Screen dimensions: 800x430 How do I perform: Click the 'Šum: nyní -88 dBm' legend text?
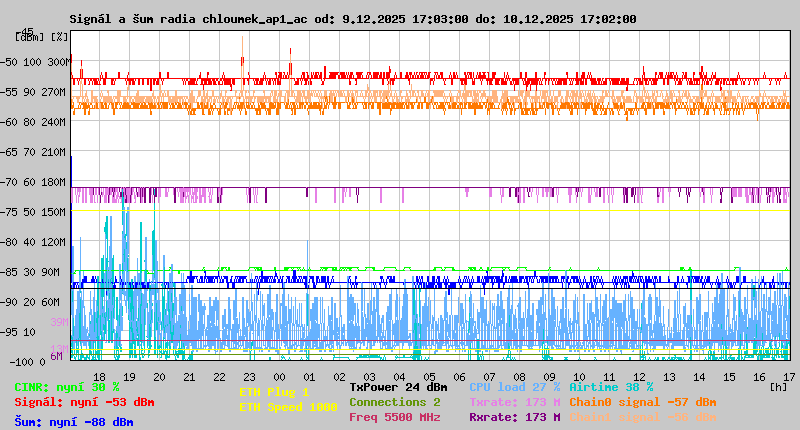74,422
